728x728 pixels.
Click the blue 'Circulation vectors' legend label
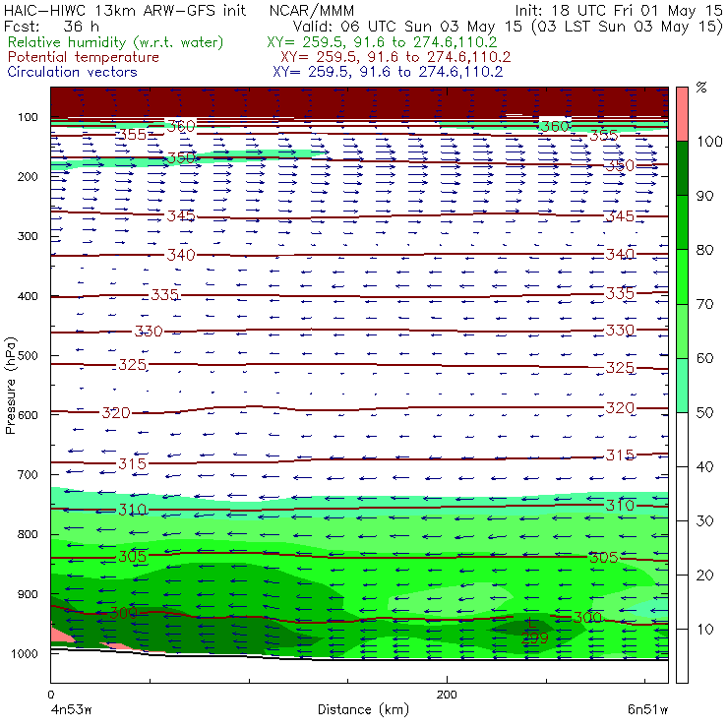(x=72, y=72)
